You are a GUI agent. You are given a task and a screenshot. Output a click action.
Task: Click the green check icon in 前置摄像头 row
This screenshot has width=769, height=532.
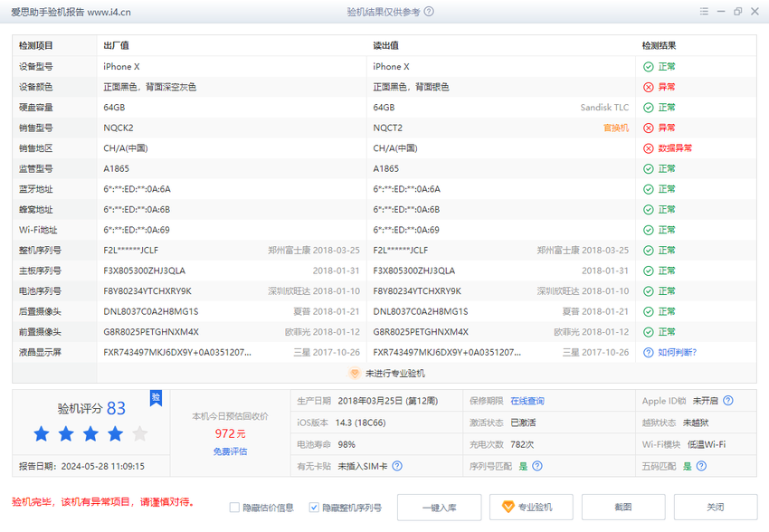649,332
